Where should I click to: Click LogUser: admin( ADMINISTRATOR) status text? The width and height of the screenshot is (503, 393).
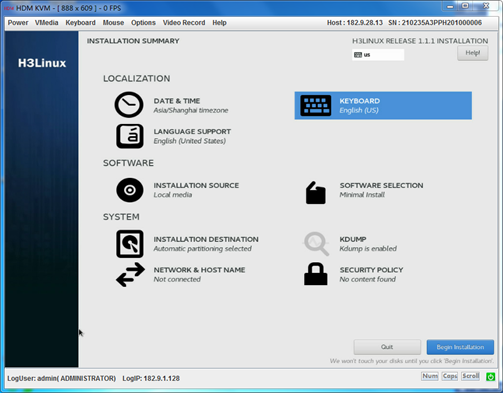click(x=62, y=378)
